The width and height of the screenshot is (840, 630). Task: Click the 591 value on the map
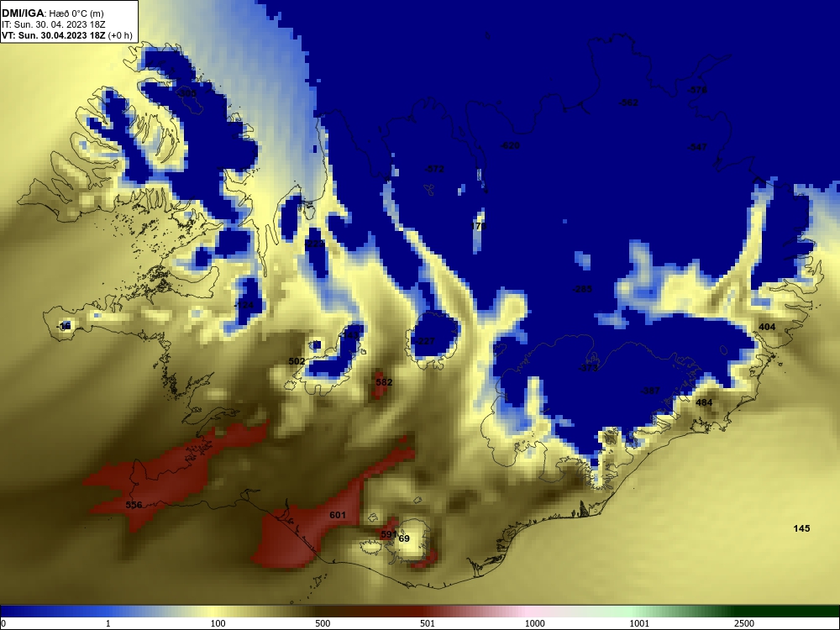tap(388, 534)
